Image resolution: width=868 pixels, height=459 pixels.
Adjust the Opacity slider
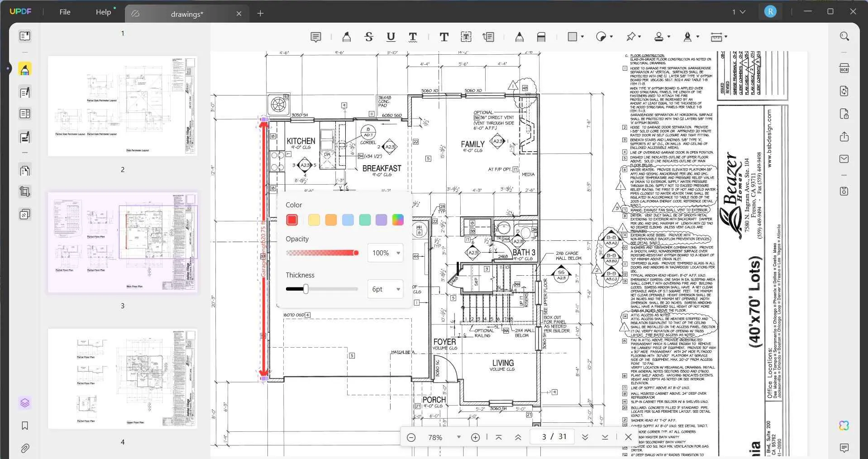pyautogui.click(x=322, y=253)
